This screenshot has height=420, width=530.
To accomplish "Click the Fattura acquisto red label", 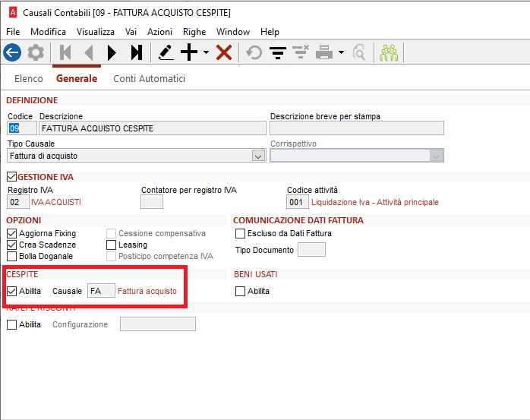I will [147, 291].
